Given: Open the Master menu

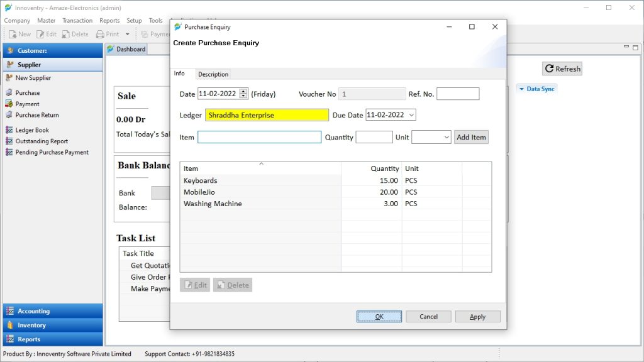Looking at the screenshot, I should pos(46,21).
